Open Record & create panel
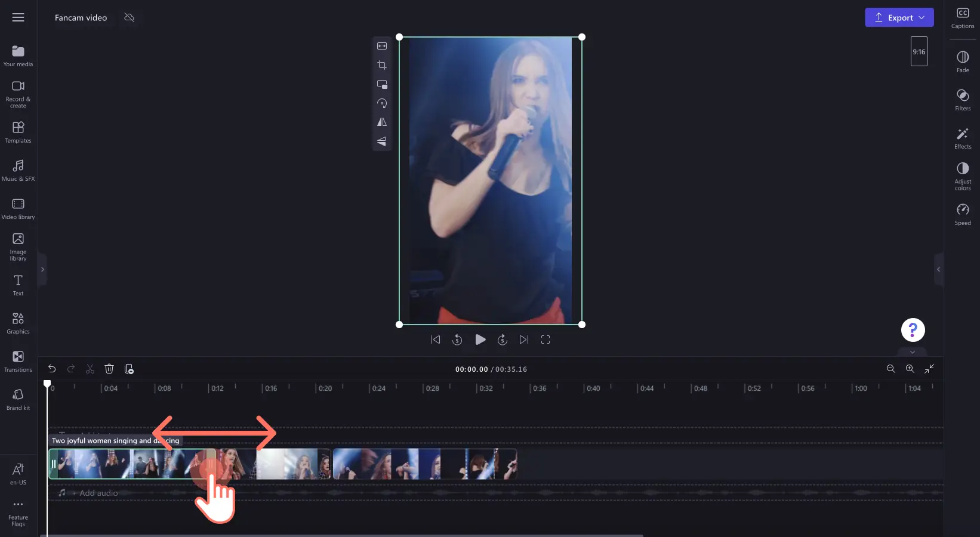Image resolution: width=980 pixels, height=537 pixels. [x=18, y=94]
